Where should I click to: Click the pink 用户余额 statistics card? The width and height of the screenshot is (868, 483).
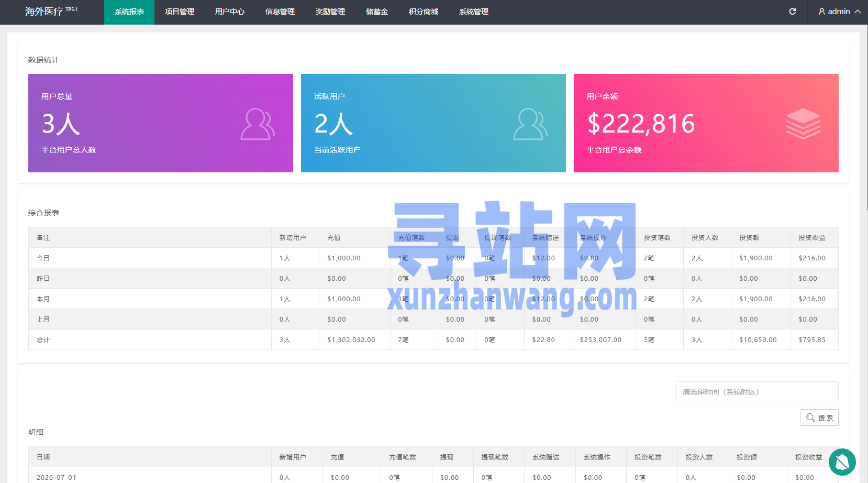706,123
